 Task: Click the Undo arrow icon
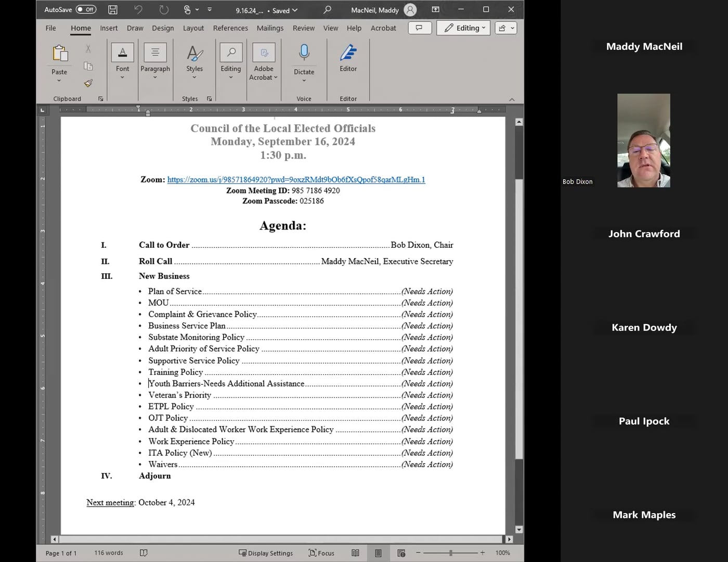pos(138,10)
